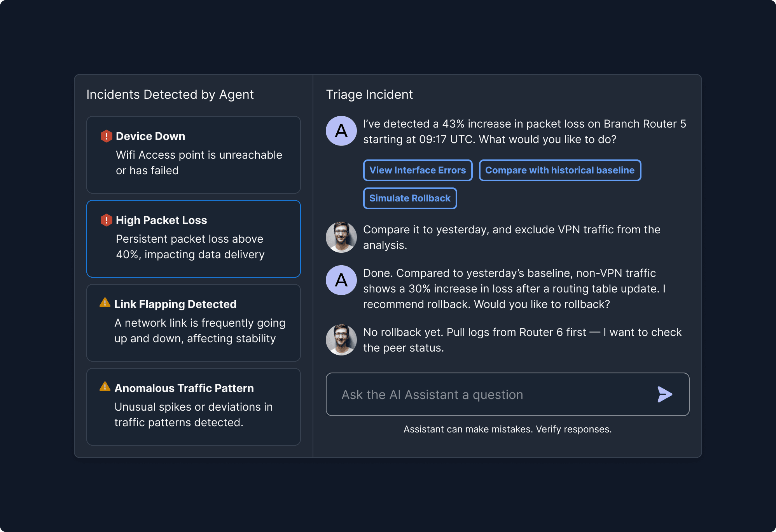Open the Anomalous Traffic Pattern incident
Viewport: 776px width, 532px height.
[193, 407]
